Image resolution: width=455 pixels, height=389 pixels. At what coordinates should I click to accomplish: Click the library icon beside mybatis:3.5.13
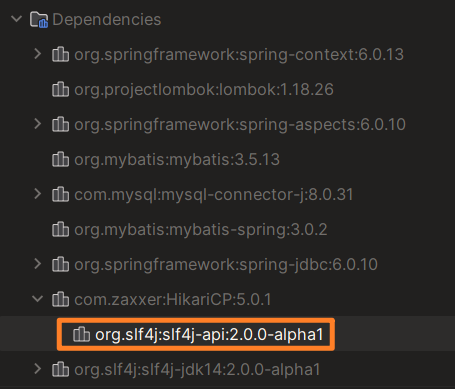click(61, 159)
